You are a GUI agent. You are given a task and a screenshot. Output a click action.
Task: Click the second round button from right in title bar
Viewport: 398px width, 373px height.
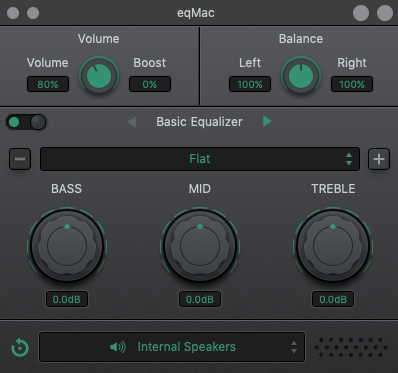361,13
